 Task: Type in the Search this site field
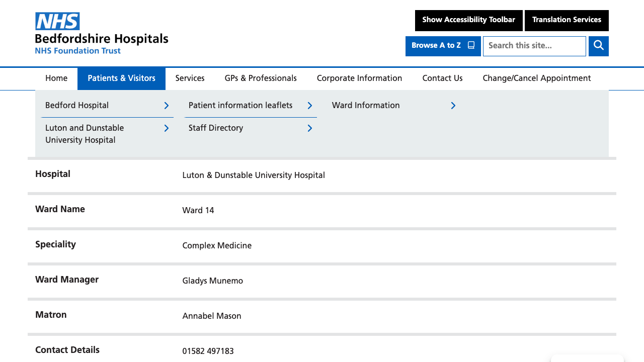(x=534, y=46)
